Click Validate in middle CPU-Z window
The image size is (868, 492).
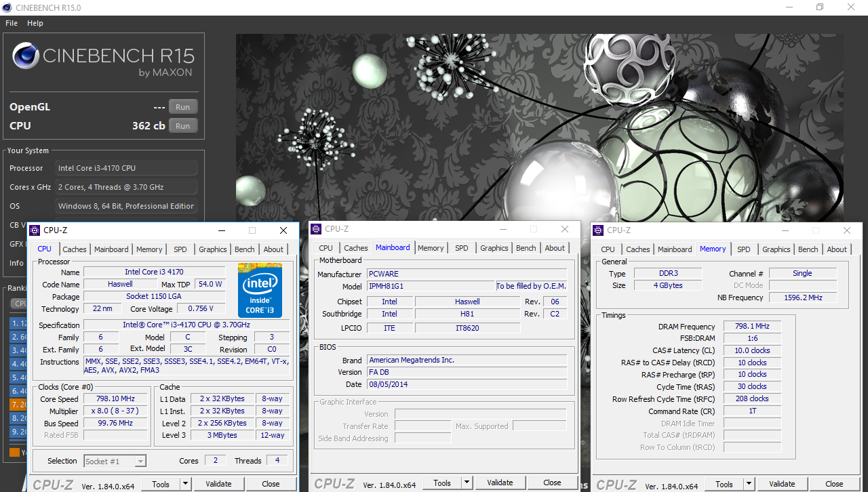click(x=500, y=483)
